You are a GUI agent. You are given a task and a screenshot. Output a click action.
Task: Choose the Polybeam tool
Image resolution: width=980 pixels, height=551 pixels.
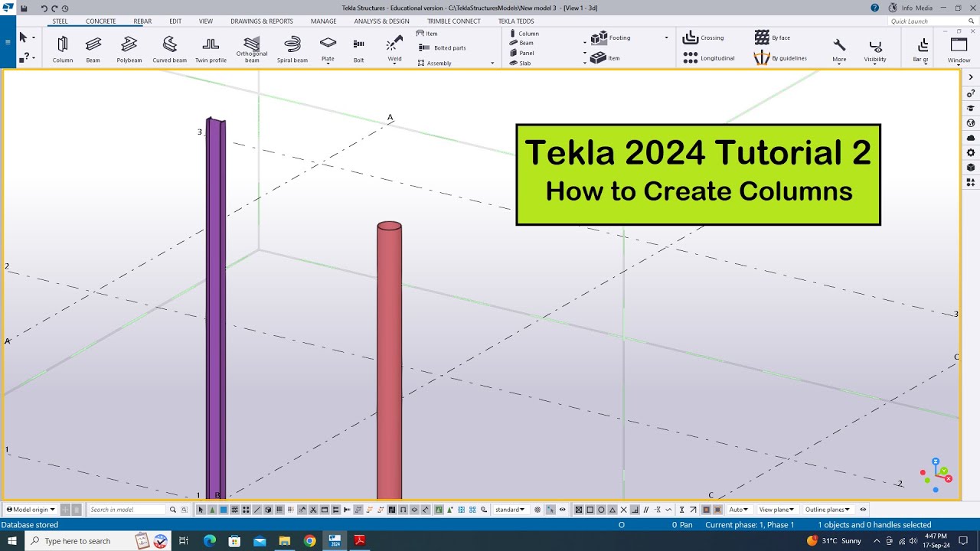click(129, 49)
